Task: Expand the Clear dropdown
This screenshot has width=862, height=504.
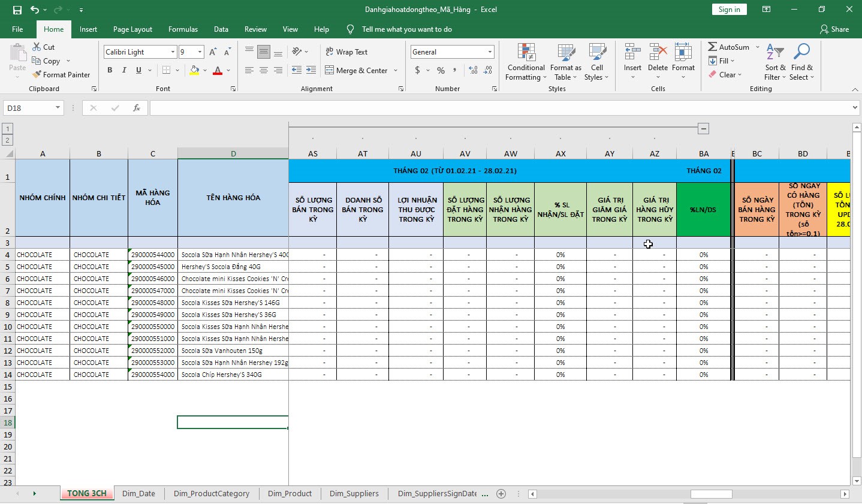Action: tap(740, 75)
